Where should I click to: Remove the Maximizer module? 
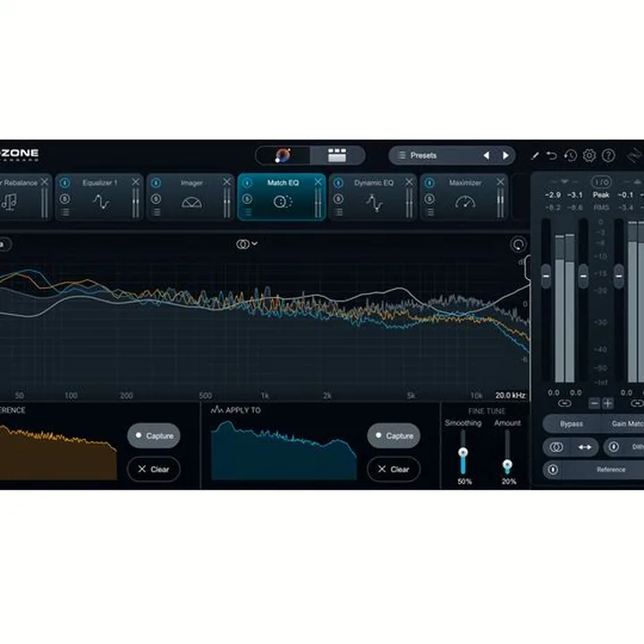(x=500, y=182)
